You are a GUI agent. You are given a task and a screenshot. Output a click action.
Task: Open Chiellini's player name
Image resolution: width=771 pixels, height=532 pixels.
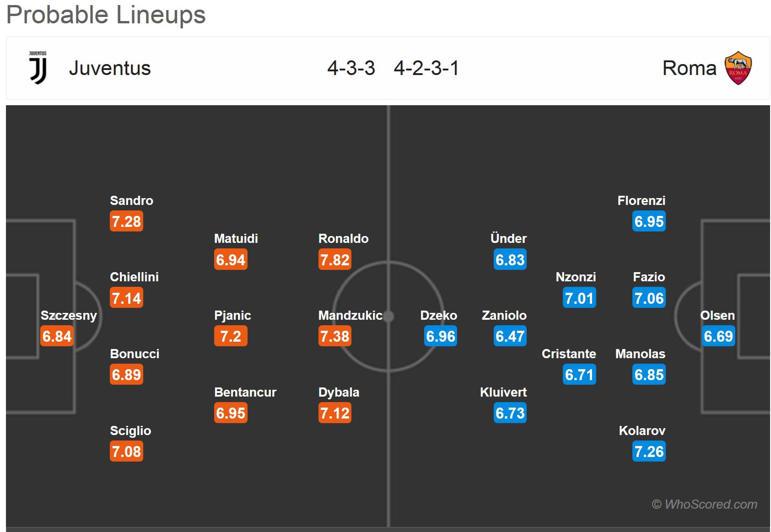coord(134,277)
